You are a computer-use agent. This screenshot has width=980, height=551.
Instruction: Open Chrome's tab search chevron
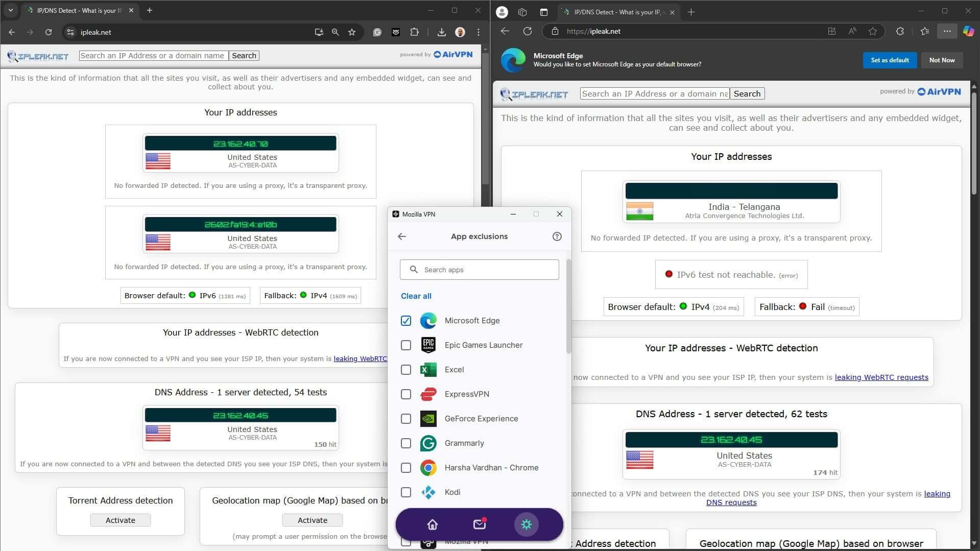(x=10, y=10)
